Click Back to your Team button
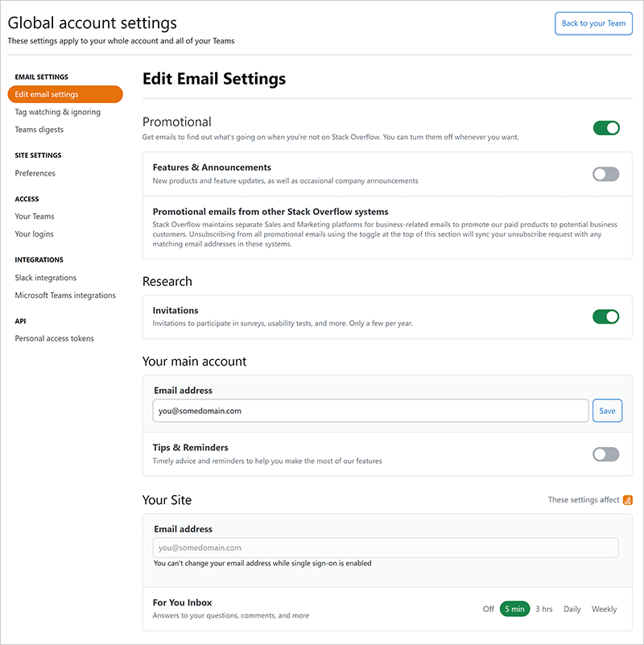The image size is (644, 645). [593, 23]
